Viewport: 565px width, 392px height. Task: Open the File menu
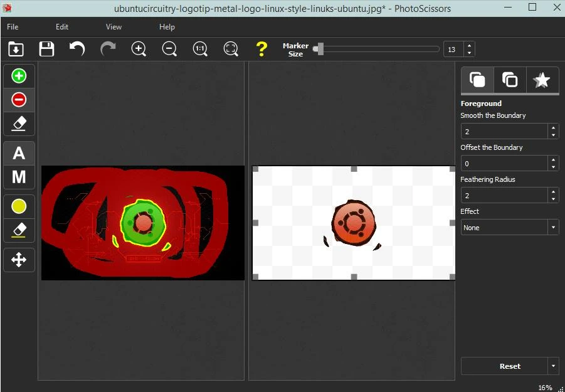[x=13, y=27]
